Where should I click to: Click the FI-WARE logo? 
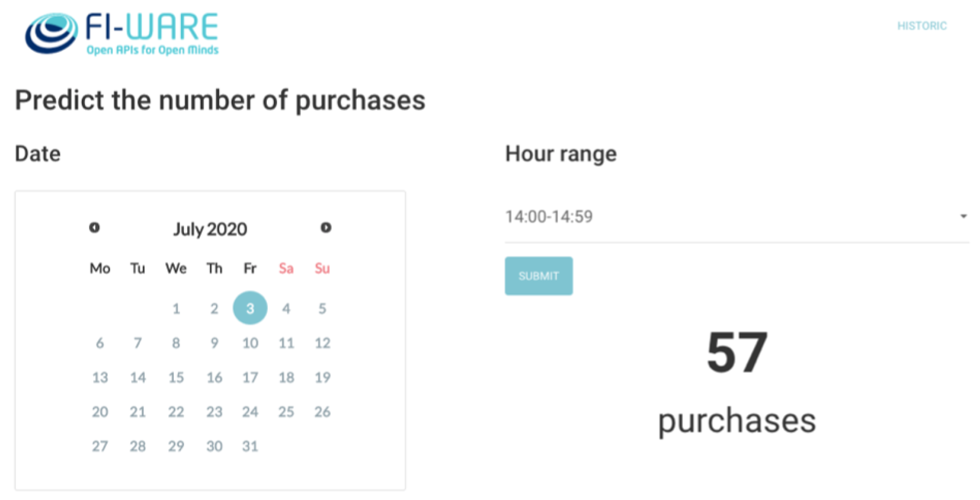tap(122, 34)
